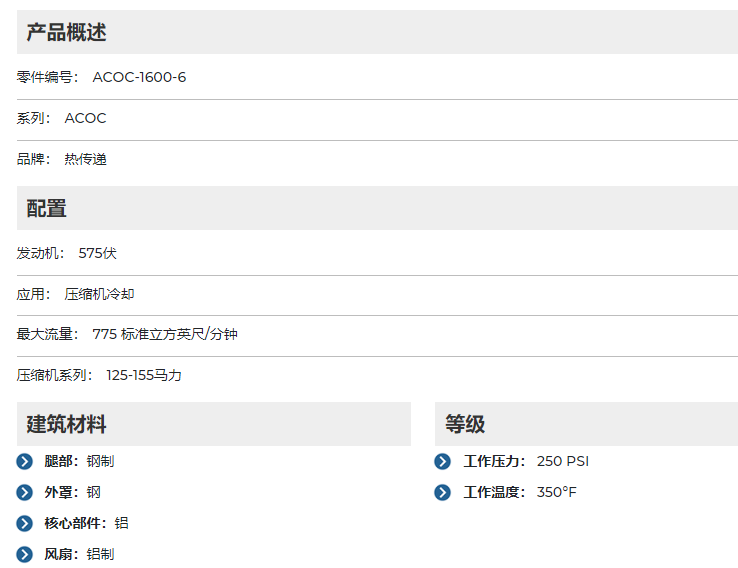
Task: Click the chevron icon beside 工作温度
Action: (443, 492)
